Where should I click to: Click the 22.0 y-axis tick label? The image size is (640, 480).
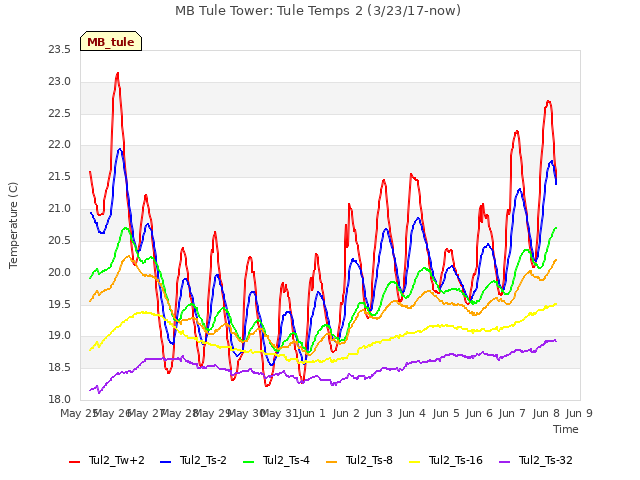[x=60, y=145]
